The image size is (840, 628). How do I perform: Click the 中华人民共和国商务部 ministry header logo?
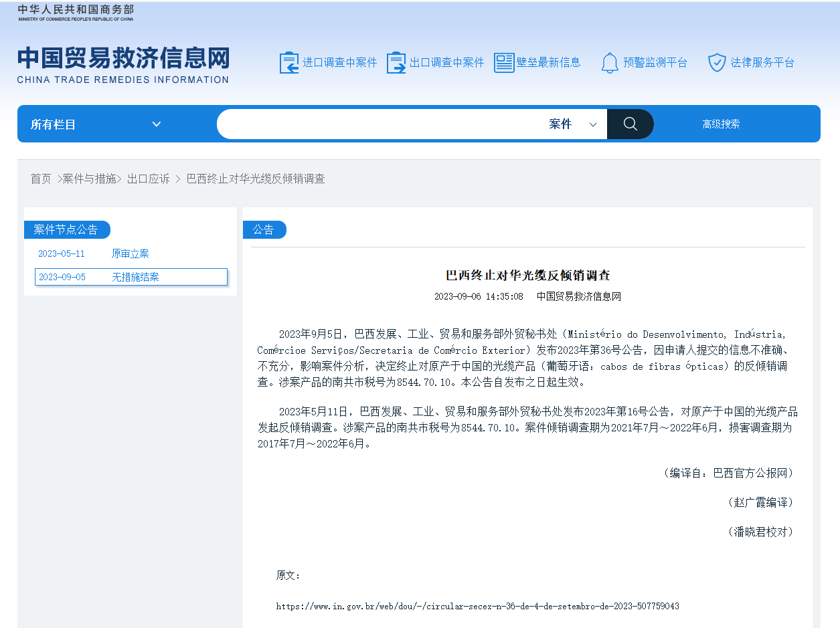point(76,12)
